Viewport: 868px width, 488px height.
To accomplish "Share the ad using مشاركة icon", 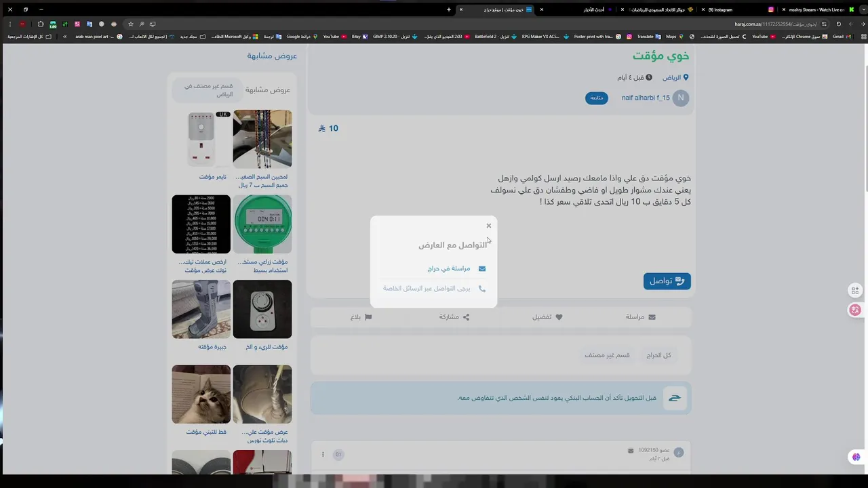I will pyautogui.click(x=454, y=317).
